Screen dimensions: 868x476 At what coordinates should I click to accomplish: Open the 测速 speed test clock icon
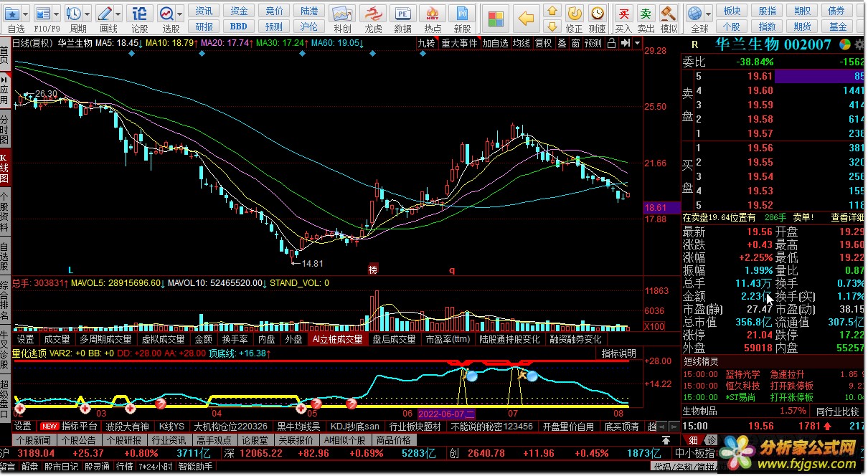pos(597,13)
